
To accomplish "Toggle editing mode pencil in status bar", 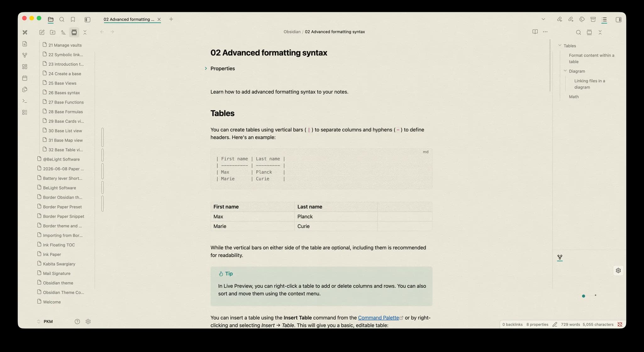I will 555,325.
